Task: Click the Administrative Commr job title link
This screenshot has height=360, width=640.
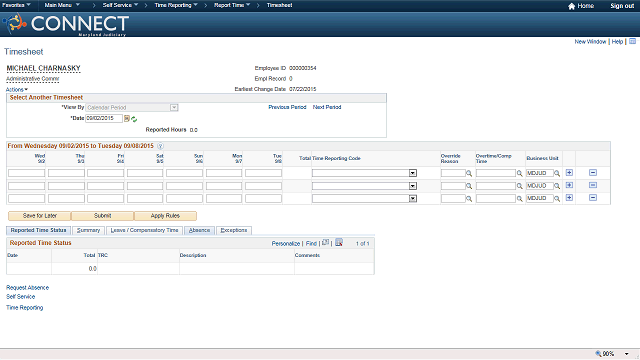Action: pos(33,79)
